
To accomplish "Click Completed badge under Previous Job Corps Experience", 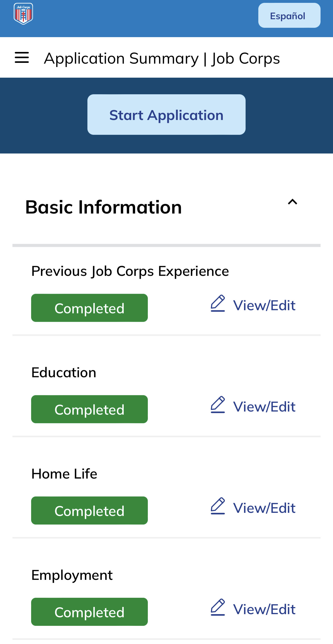I will pos(89,308).
